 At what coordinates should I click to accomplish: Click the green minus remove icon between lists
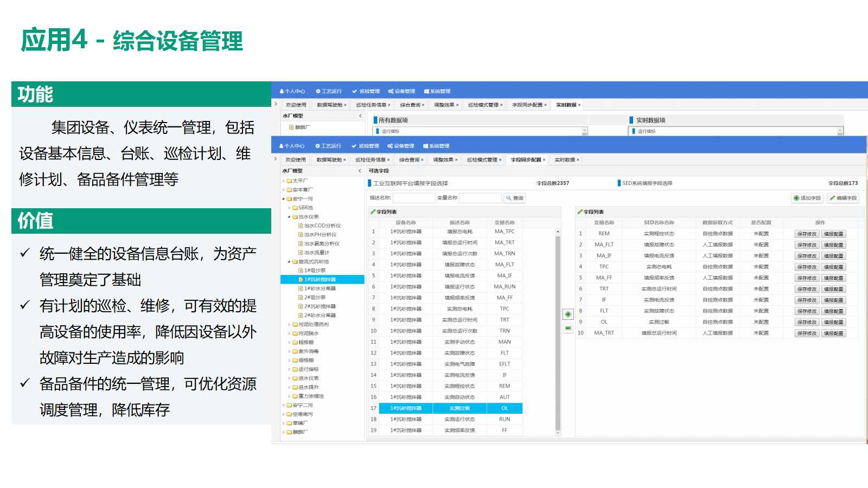tap(568, 328)
